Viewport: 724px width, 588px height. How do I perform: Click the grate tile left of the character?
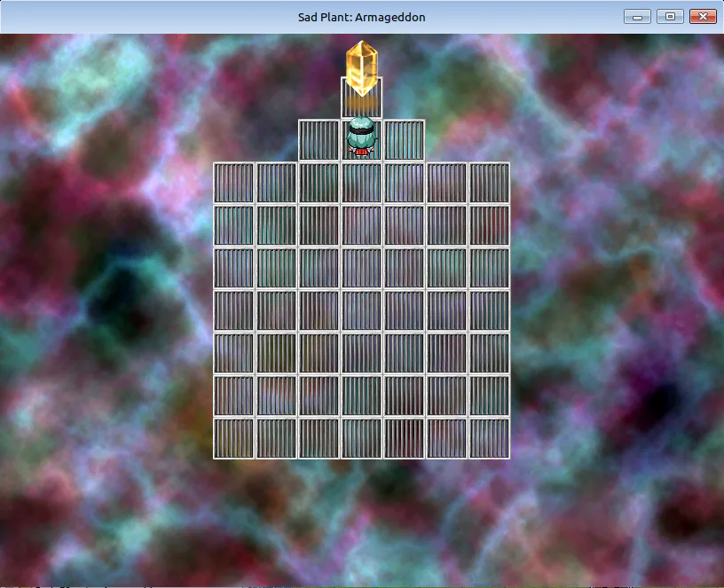click(319, 140)
